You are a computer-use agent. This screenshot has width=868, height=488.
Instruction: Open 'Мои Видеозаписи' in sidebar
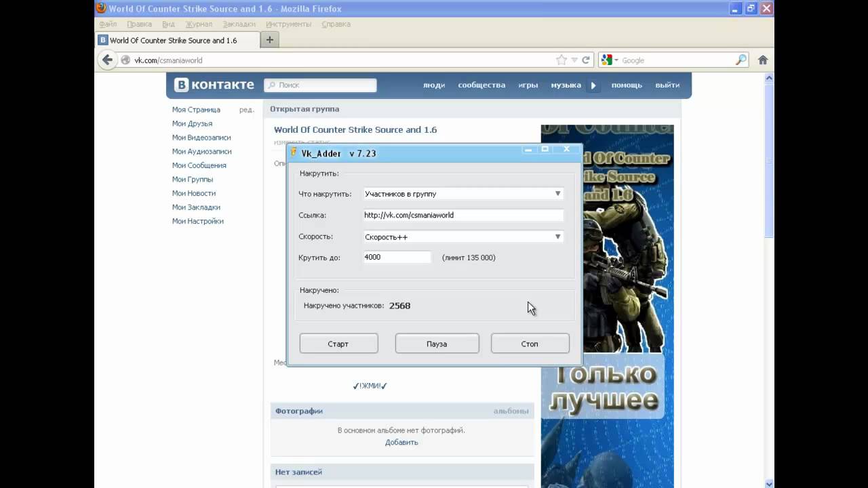tap(201, 138)
